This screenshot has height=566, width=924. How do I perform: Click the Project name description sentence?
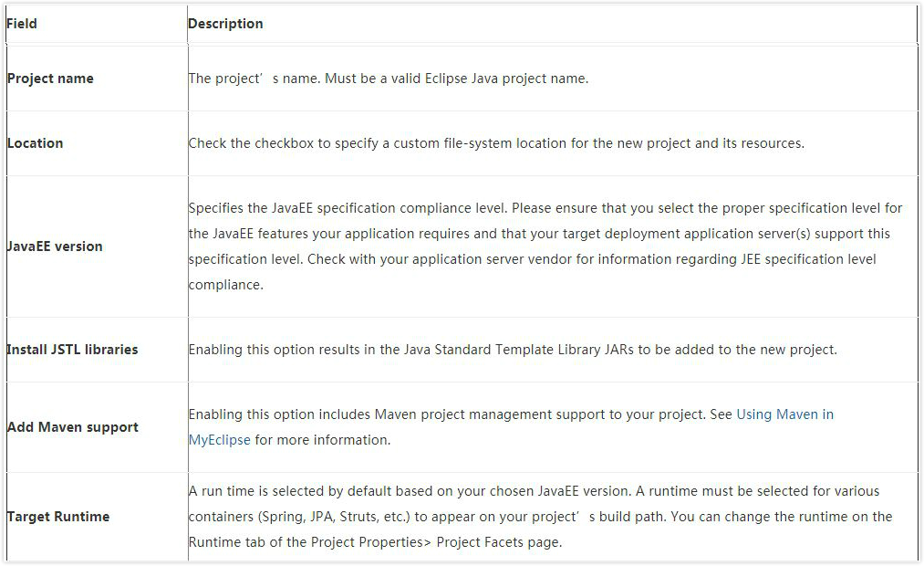tap(388, 79)
